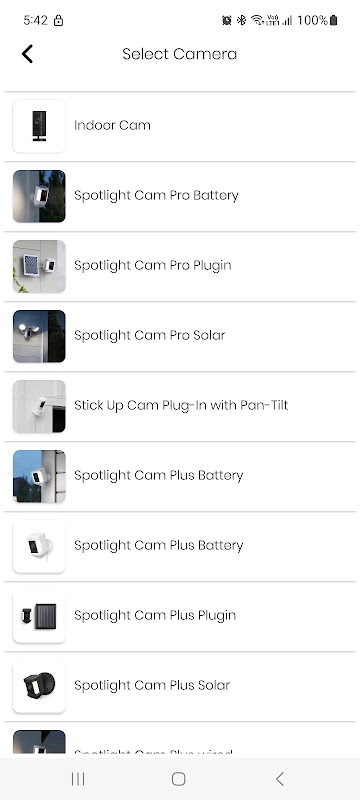The width and height of the screenshot is (360, 800).
Task: Tap white-background Spotlight Cam Plus Battery thumbnail
Action: click(39, 546)
